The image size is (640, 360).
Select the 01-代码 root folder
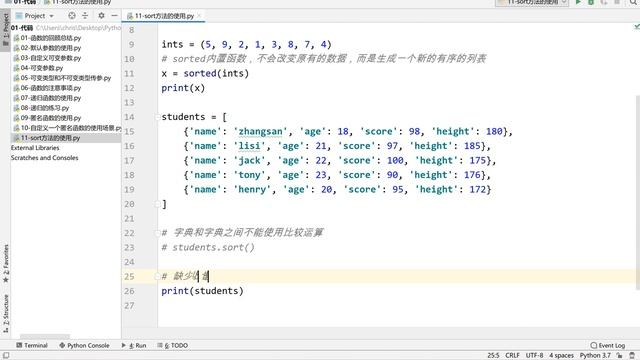[22, 28]
